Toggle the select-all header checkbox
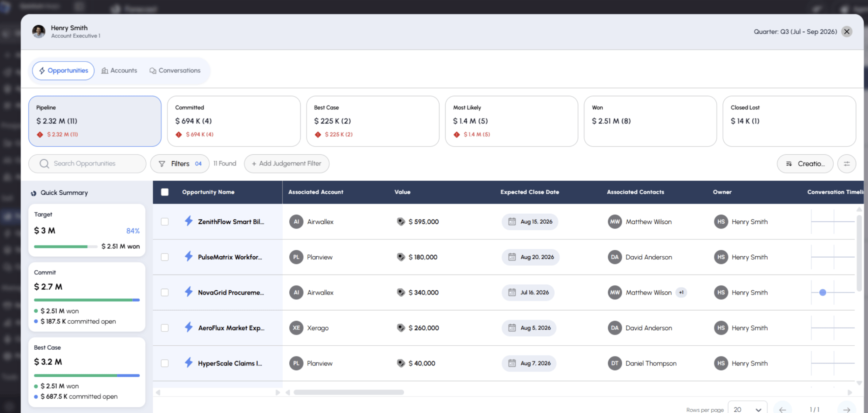Screen dimensions: 868x413 [x=165, y=192]
